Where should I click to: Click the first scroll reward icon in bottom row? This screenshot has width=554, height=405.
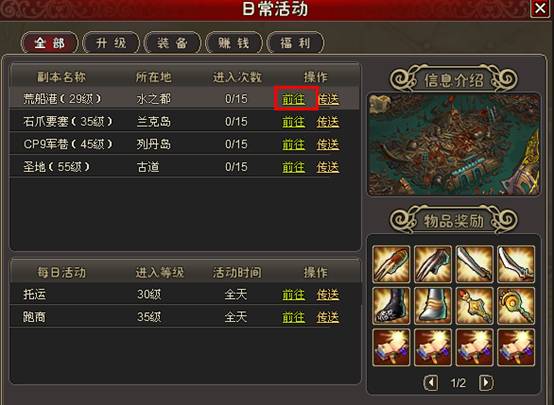pos(391,347)
